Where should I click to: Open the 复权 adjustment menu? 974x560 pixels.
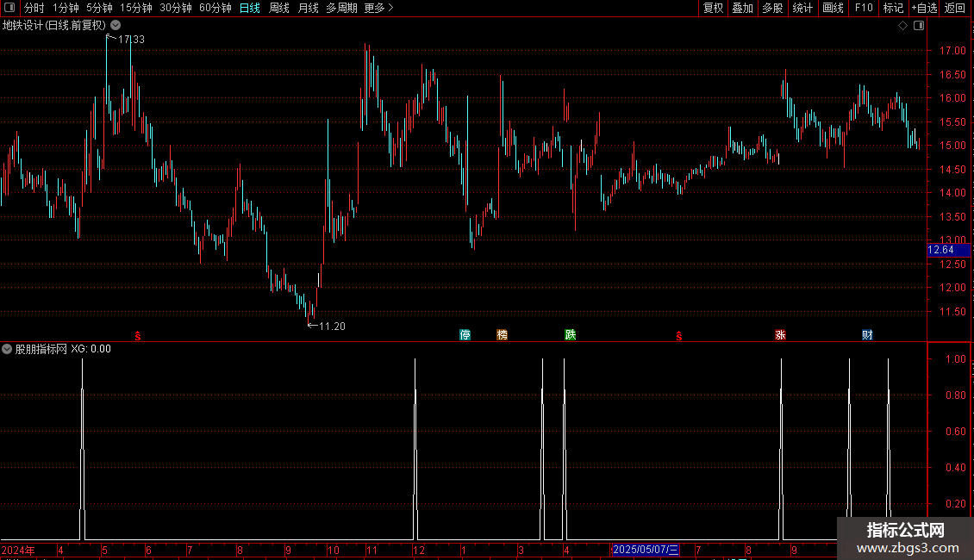coord(713,8)
